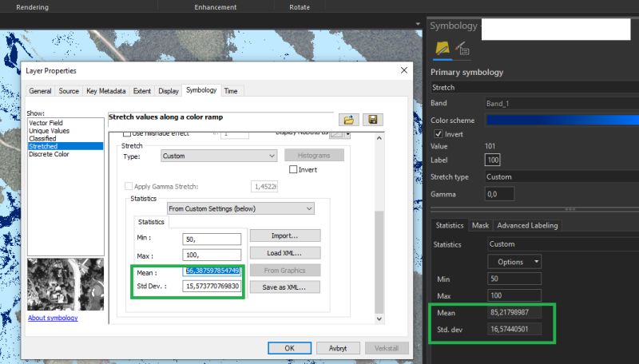Click the scroll up arrow in dialog

pos(379,138)
